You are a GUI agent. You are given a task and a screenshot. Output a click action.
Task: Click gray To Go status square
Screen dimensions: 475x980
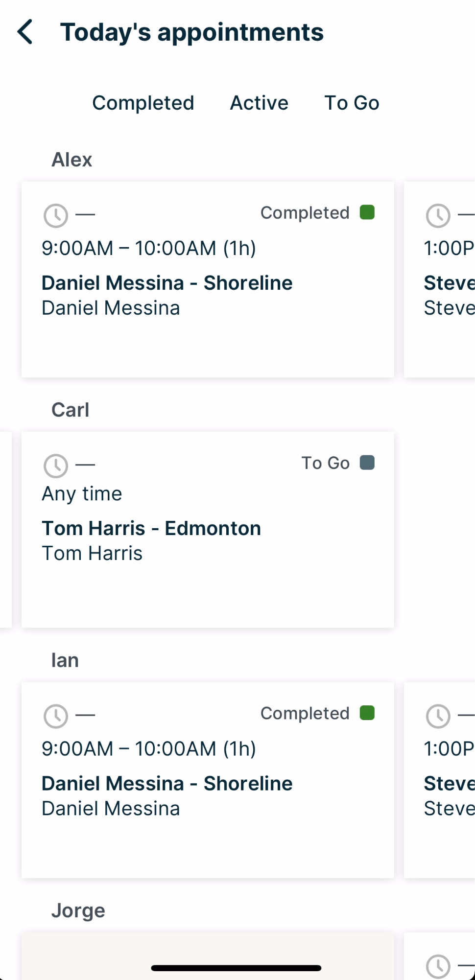pyautogui.click(x=367, y=463)
